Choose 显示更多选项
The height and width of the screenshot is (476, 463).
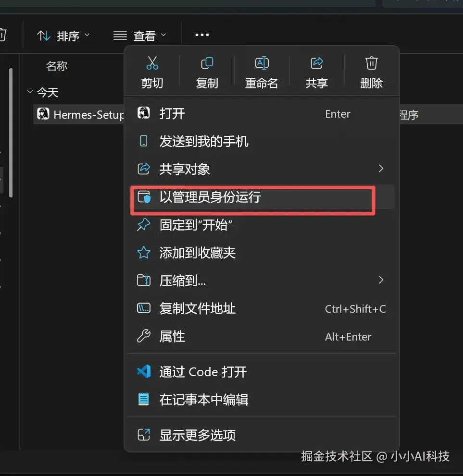point(262,435)
